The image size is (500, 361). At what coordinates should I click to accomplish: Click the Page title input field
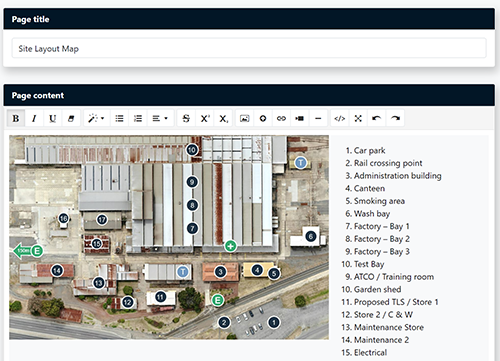click(x=249, y=48)
